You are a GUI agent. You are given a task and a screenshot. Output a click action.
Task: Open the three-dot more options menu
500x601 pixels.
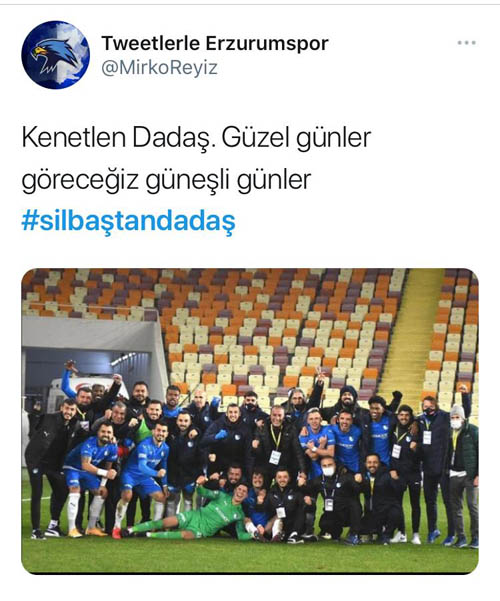click(467, 43)
